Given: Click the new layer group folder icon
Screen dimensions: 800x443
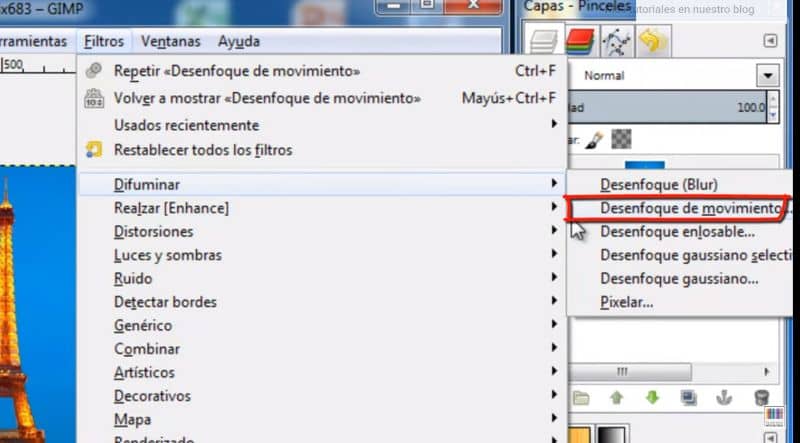Looking at the screenshot, I should [581, 398].
